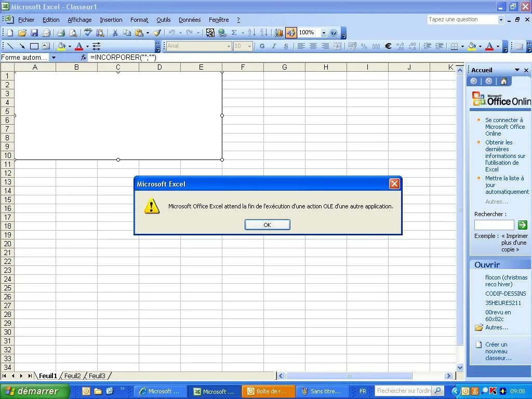The width and height of the screenshot is (532, 399).
Task: Toggle the Drawing toolbar button
Action: [x=291, y=33]
